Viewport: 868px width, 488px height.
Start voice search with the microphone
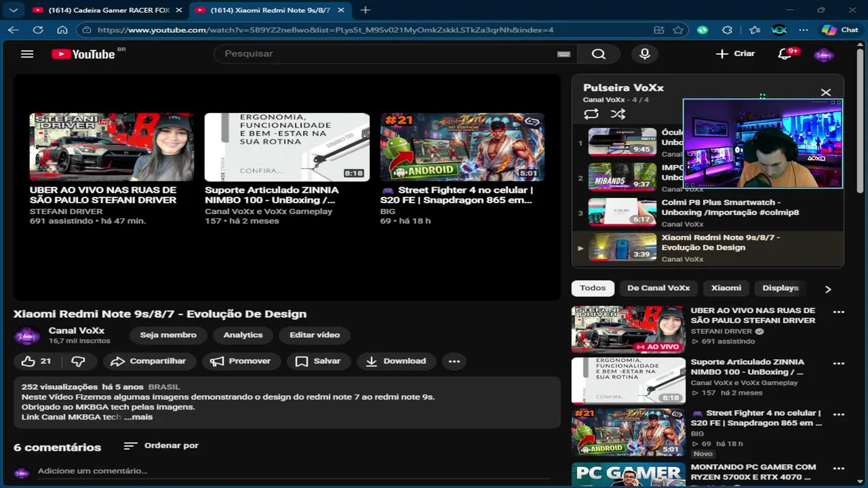(645, 54)
